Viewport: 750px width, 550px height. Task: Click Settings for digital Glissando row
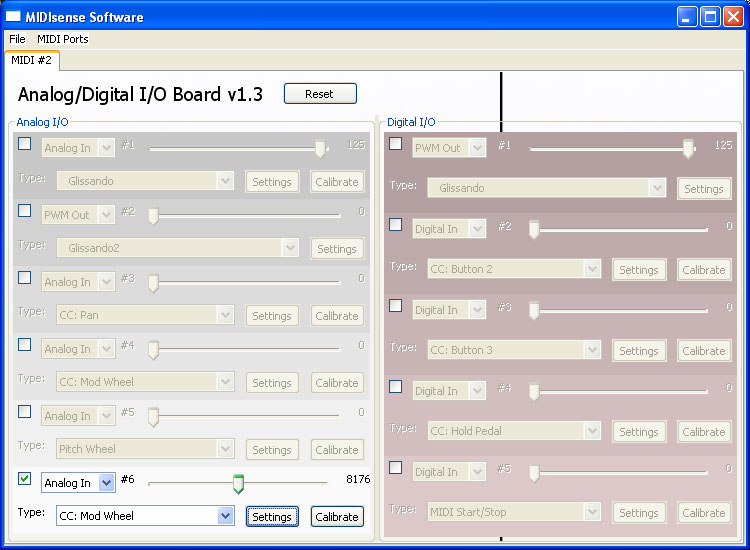(x=704, y=189)
